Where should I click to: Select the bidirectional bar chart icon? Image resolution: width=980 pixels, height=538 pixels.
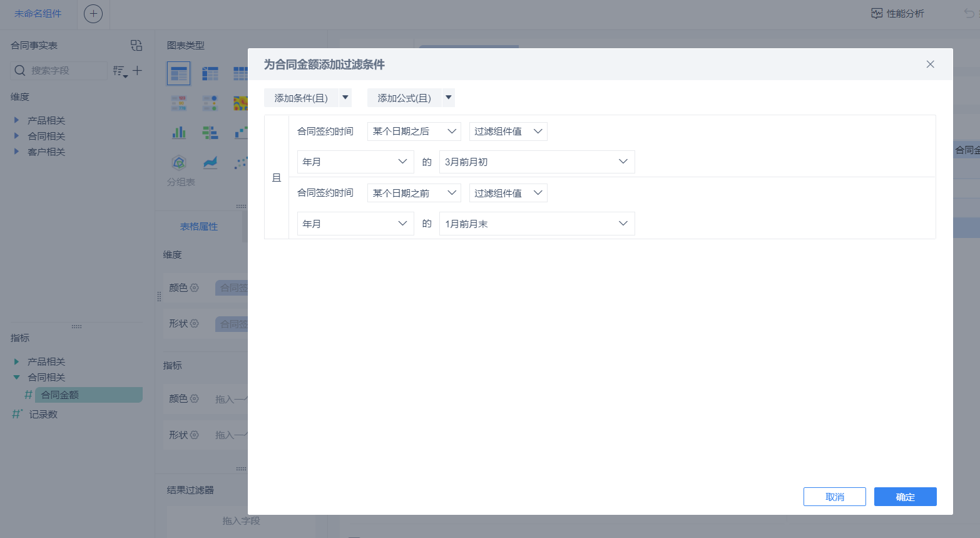pos(210,132)
